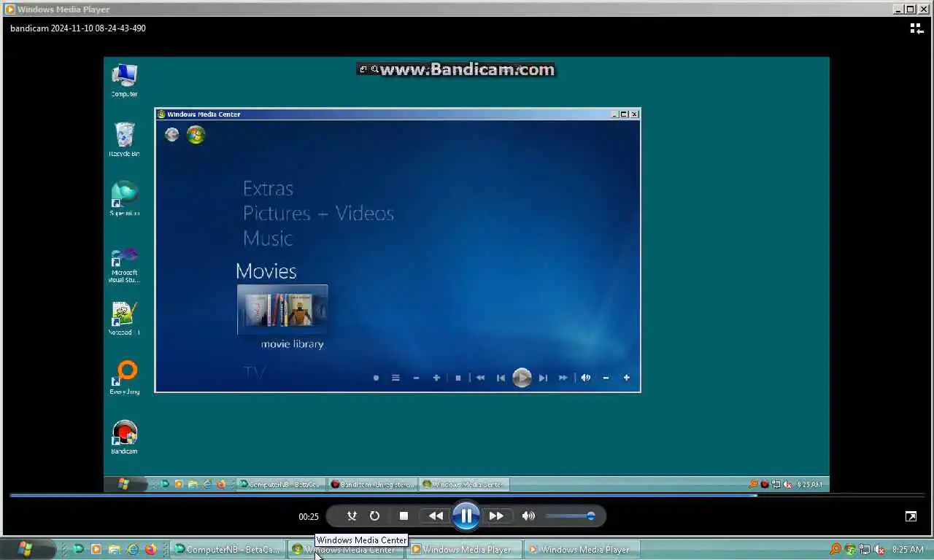Click the Computer desktop icon in video
Viewport: 934px width, 560px height.
click(x=124, y=80)
